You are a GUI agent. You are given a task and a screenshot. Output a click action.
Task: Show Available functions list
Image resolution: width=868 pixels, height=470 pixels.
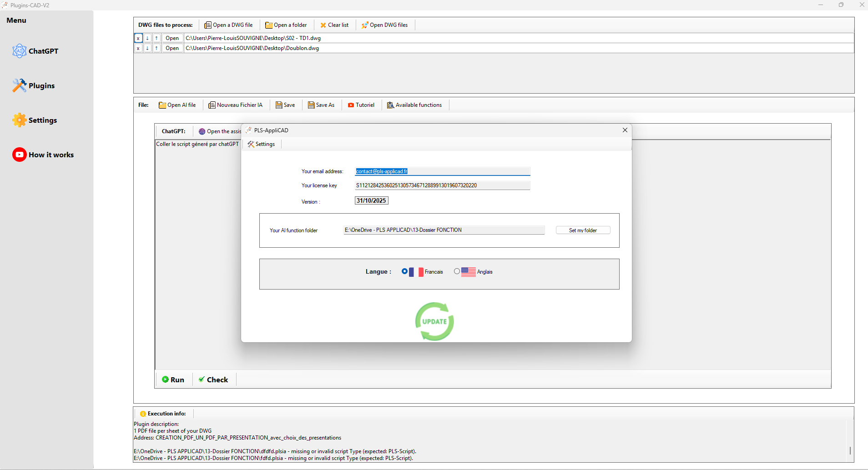pos(414,105)
